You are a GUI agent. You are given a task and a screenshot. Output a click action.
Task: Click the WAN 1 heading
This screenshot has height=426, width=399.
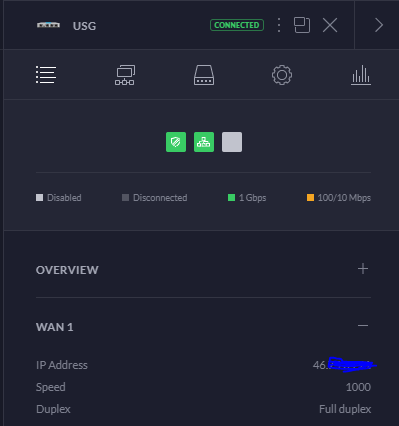[55, 327]
